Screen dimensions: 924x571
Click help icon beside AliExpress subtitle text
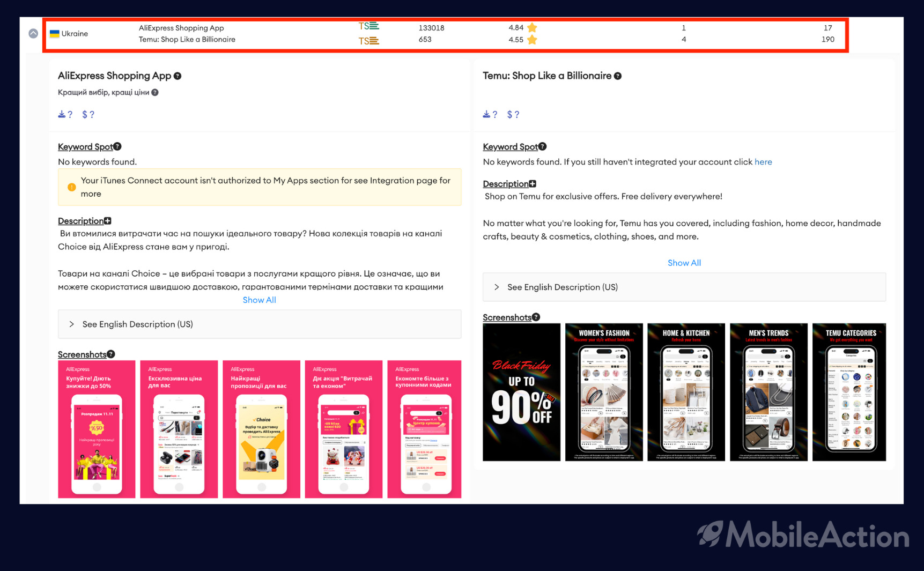click(x=155, y=92)
